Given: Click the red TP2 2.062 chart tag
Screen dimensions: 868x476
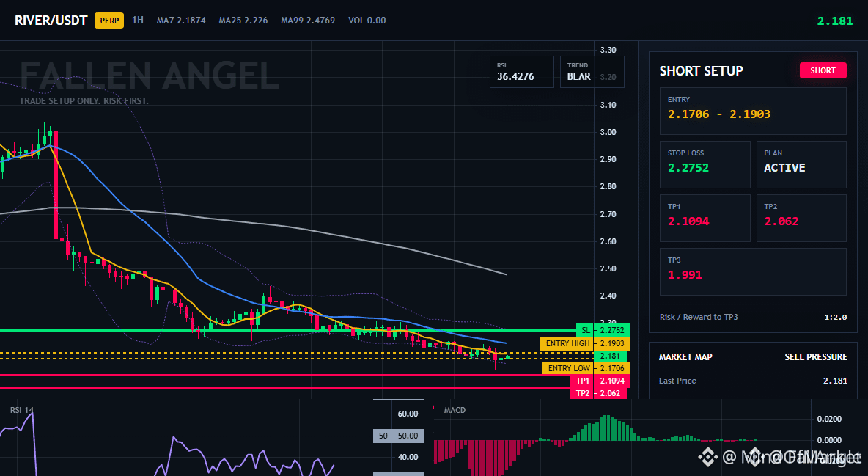Looking at the screenshot, I should click(598, 393).
